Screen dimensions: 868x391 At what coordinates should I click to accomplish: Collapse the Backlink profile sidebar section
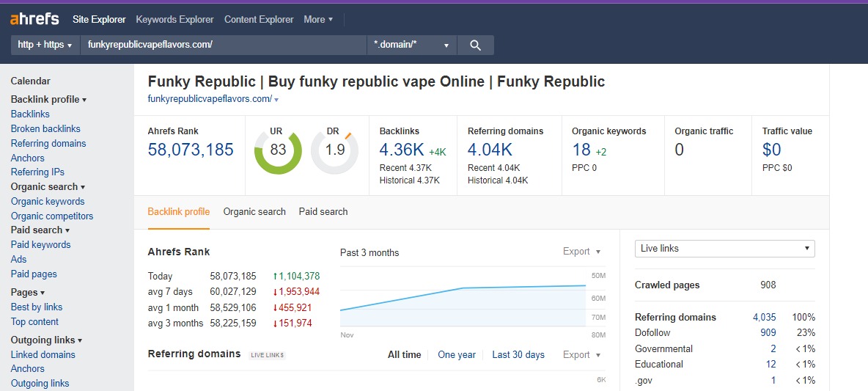(x=48, y=100)
